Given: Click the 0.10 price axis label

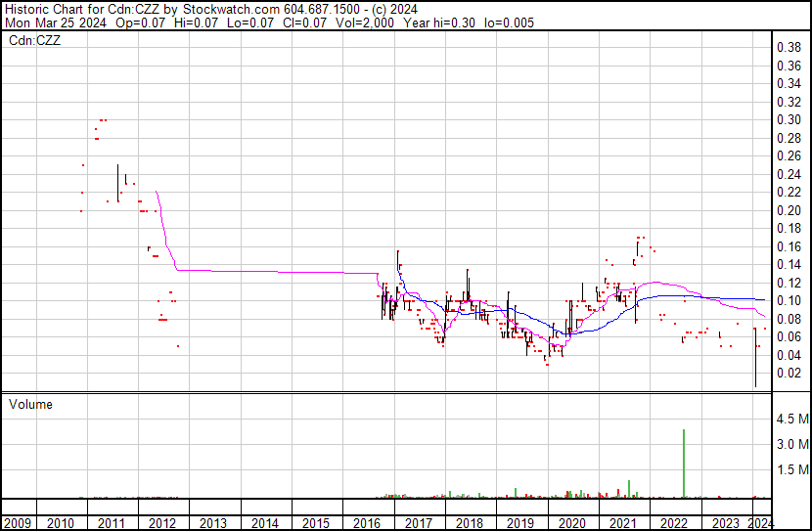Looking at the screenshot, I should point(789,301).
